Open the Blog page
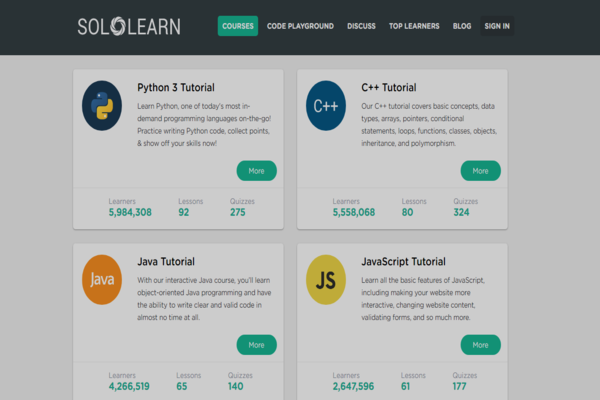 (x=462, y=26)
